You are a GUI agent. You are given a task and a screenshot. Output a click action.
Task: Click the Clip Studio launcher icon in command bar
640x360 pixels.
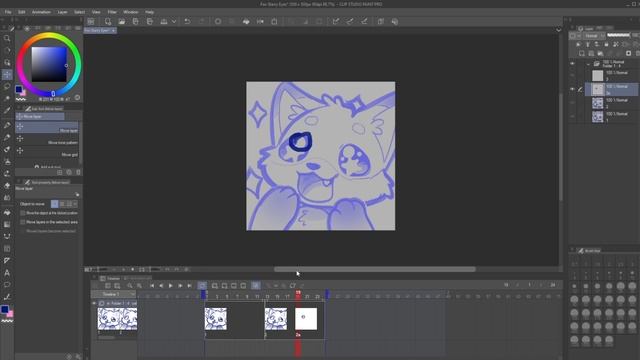91,22
